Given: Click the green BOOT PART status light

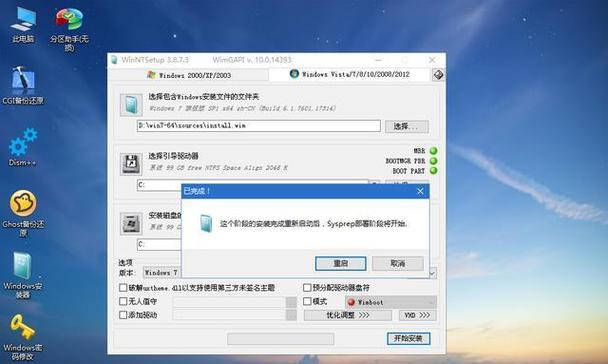Looking at the screenshot, I should point(434,171).
